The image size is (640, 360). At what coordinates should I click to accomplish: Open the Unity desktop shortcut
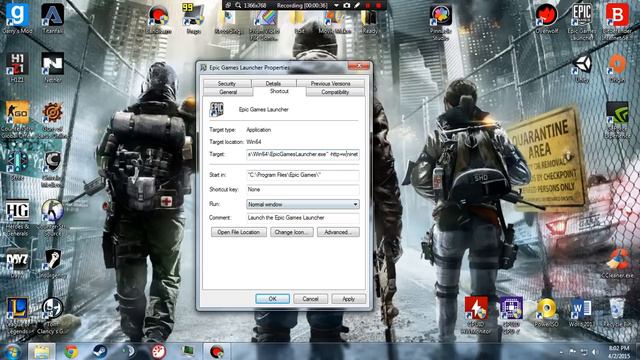coord(582,69)
